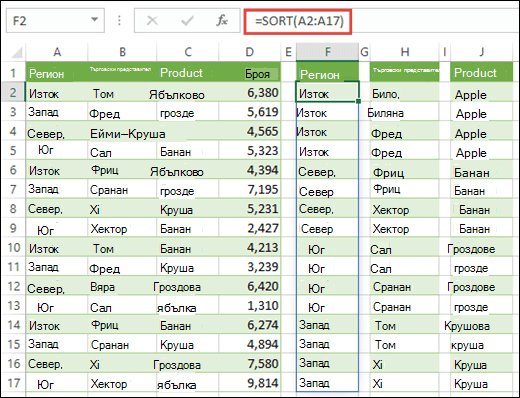Screen dimensions: 520x398
Task: Click cell D5 with value 5,323
Action: 249,150
